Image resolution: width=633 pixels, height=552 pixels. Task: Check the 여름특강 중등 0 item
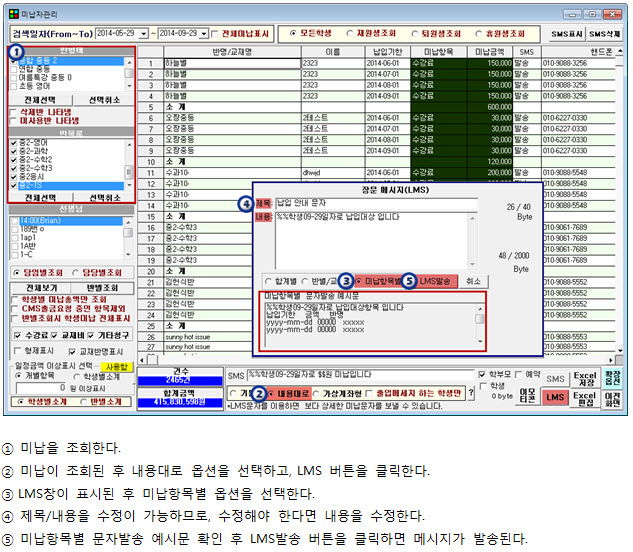[14, 78]
